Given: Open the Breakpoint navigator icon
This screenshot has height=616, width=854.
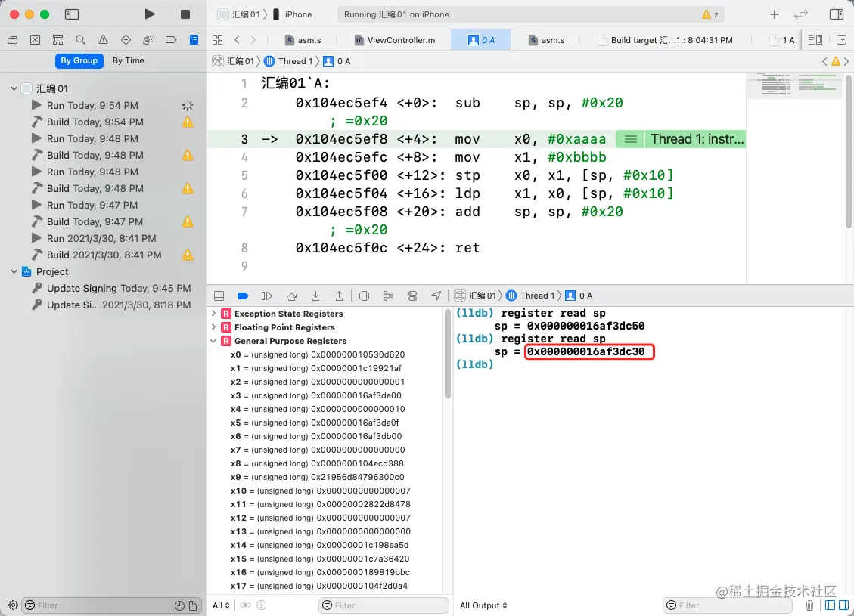Looking at the screenshot, I should tap(171, 40).
